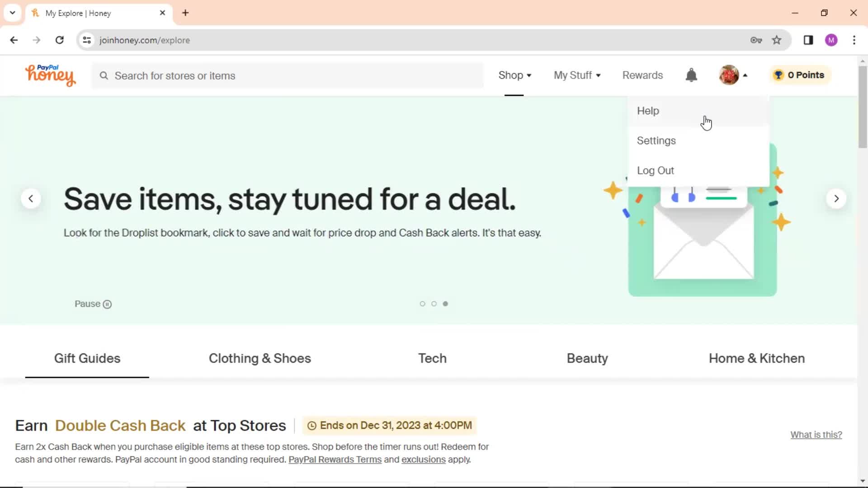Open the What is this? link
This screenshot has width=868, height=488.
816,435
